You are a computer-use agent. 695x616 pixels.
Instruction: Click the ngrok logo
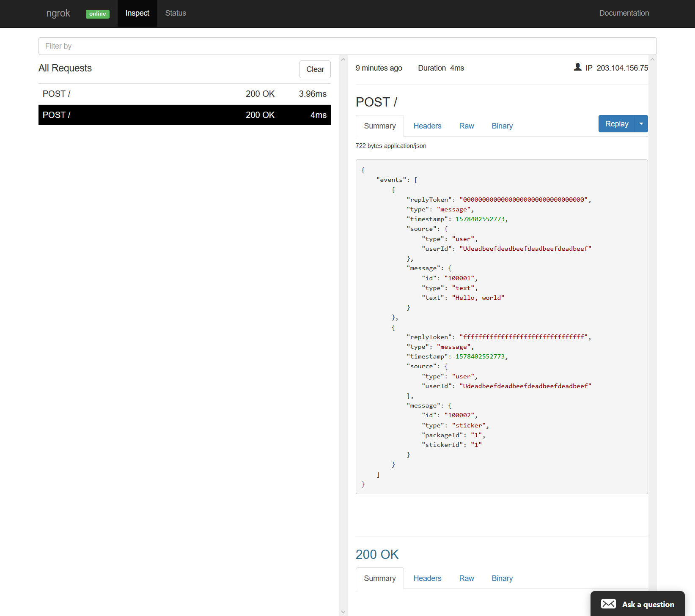pyautogui.click(x=58, y=13)
